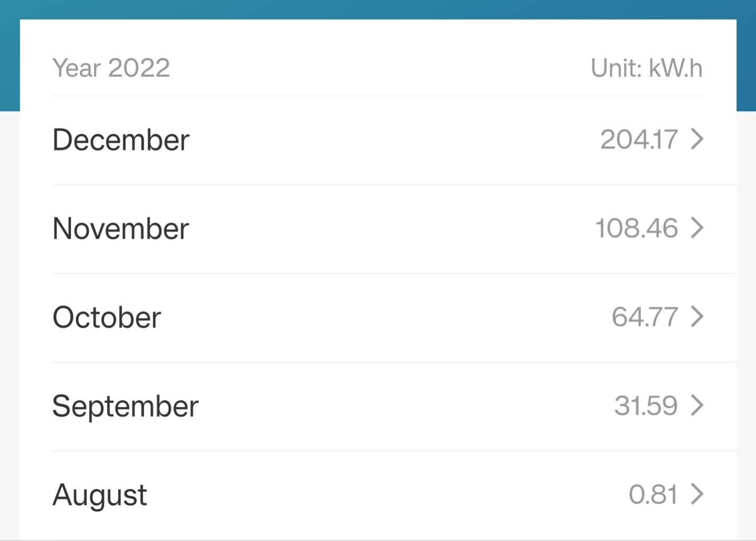Click the 64.77 October energy value

pos(645,317)
